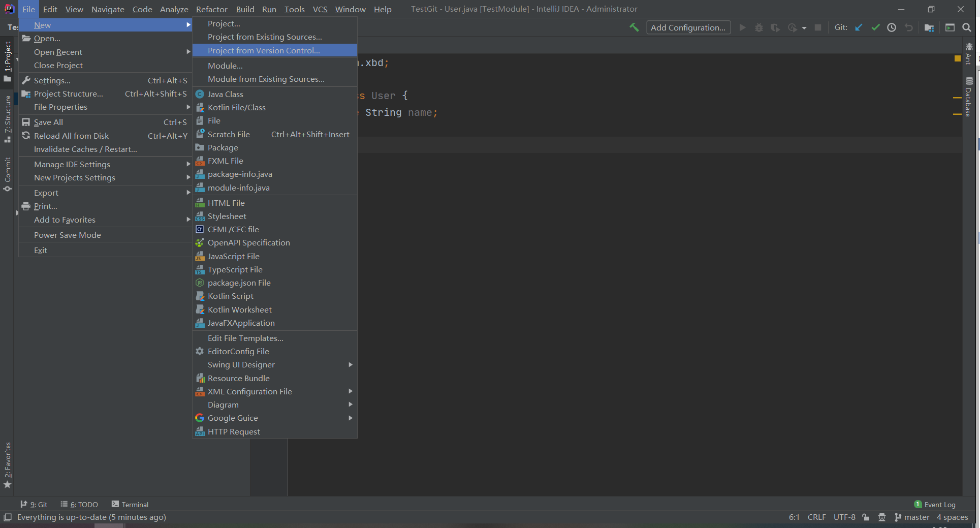Open the Terminal tool window
This screenshot has height=528, width=980.
[130, 504]
